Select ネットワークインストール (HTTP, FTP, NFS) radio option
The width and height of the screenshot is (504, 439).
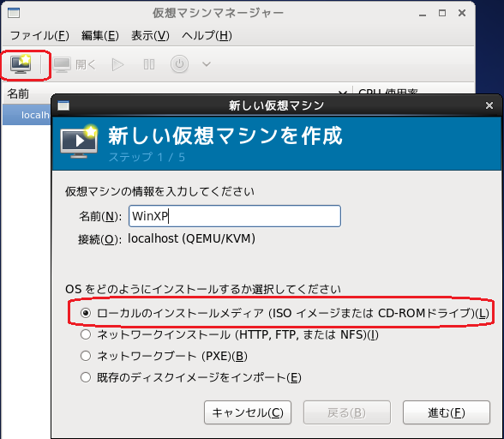click(230, 334)
